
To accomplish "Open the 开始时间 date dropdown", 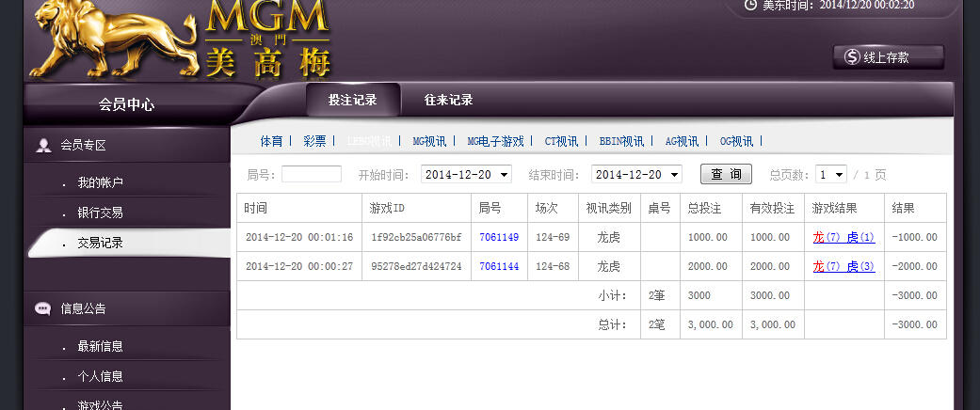I will (x=466, y=175).
